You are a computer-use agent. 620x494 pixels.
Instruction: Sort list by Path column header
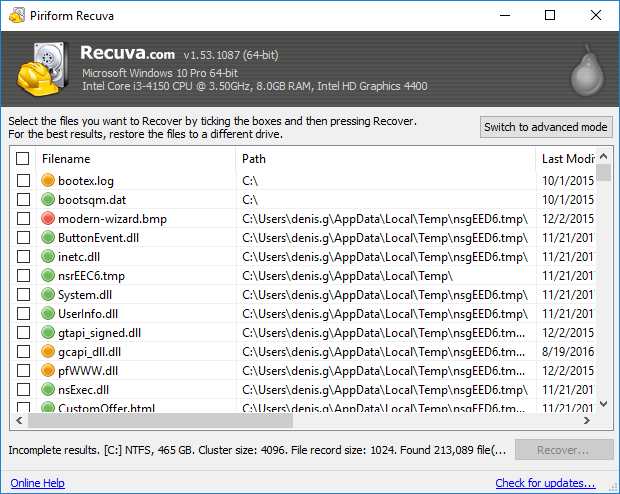(386, 159)
